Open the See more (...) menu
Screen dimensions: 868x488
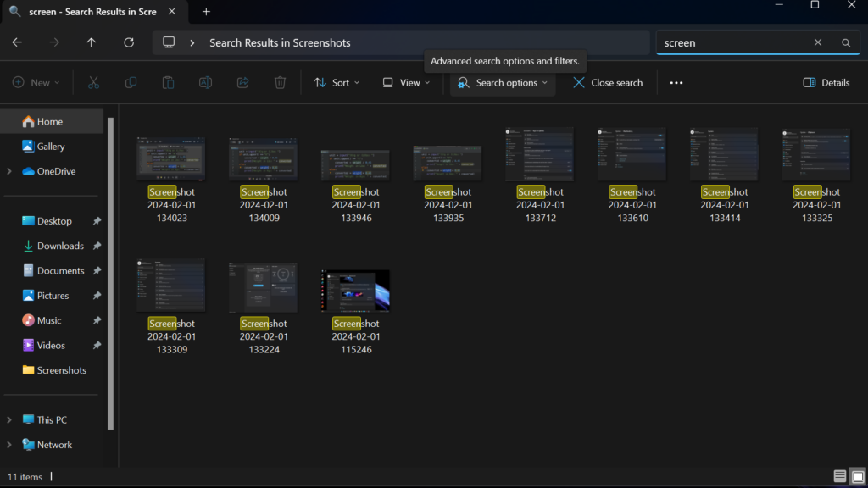(x=676, y=82)
